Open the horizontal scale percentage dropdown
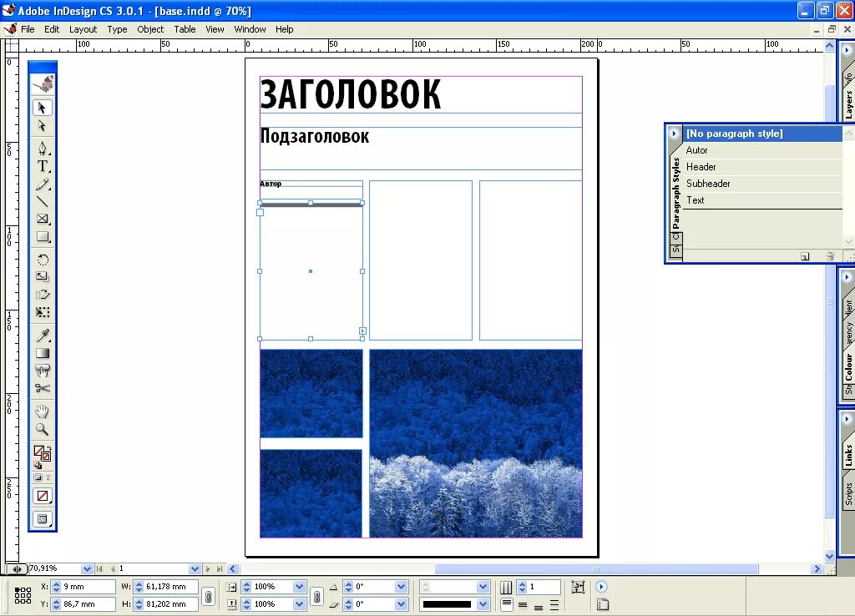Image resolution: width=855 pixels, height=616 pixels. pos(299,584)
